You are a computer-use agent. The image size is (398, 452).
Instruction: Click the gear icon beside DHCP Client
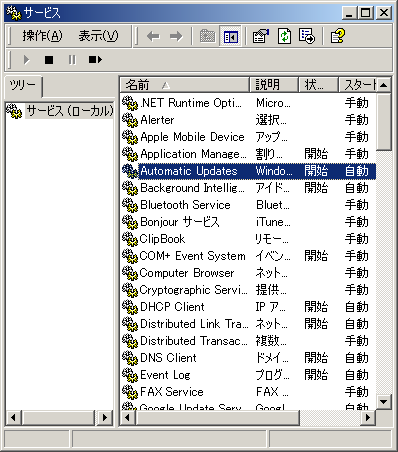tap(130, 307)
